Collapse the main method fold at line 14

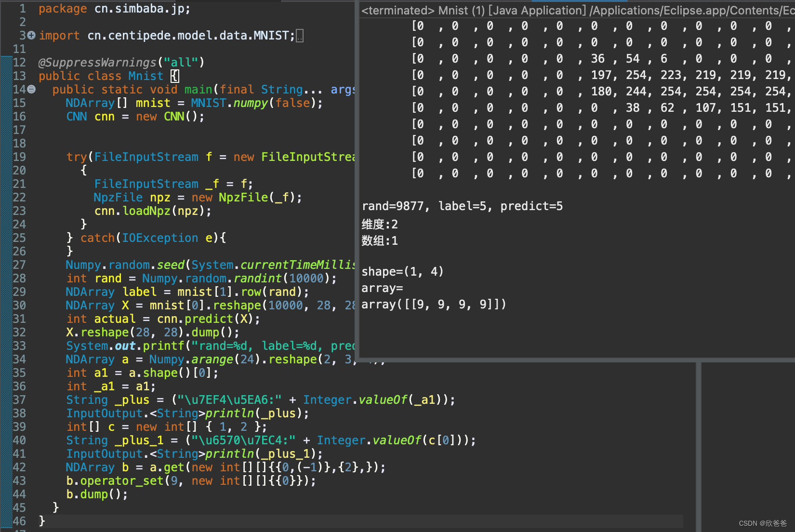click(31, 89)
